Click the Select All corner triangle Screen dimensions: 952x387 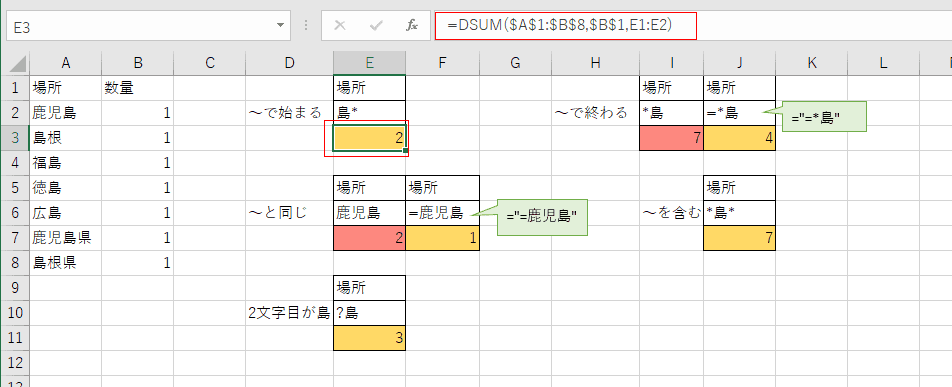point(18,62)
